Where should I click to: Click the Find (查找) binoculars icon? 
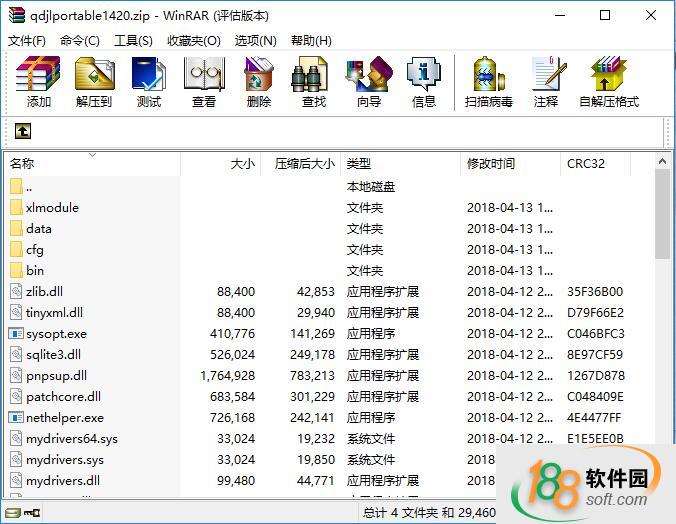pyautogui.click(x=314, y=81)
